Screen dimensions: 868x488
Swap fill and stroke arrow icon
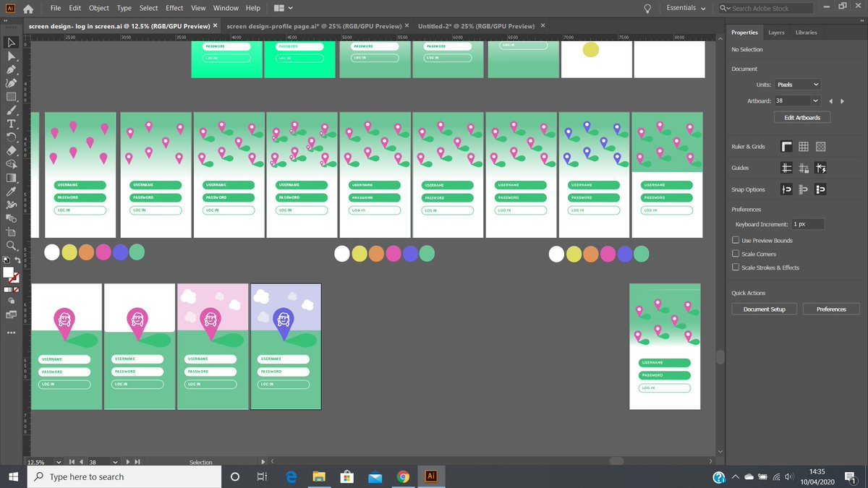pos(17,261)
